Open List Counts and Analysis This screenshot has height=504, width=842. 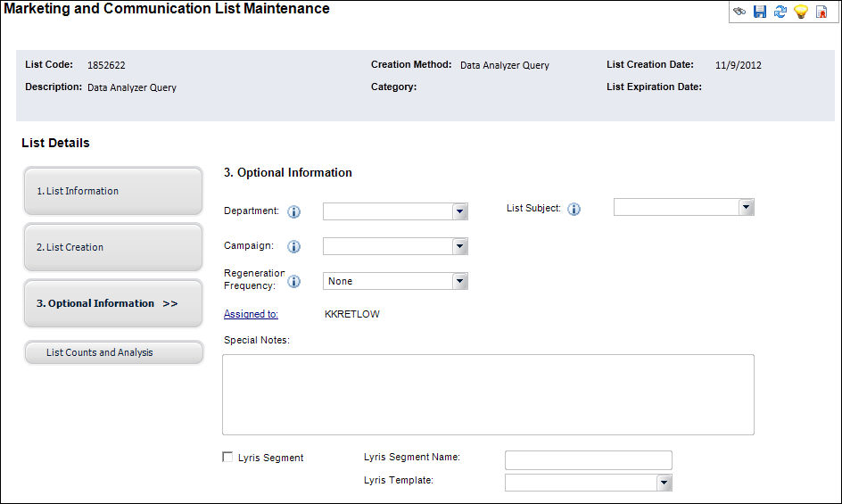coord(113,352)
